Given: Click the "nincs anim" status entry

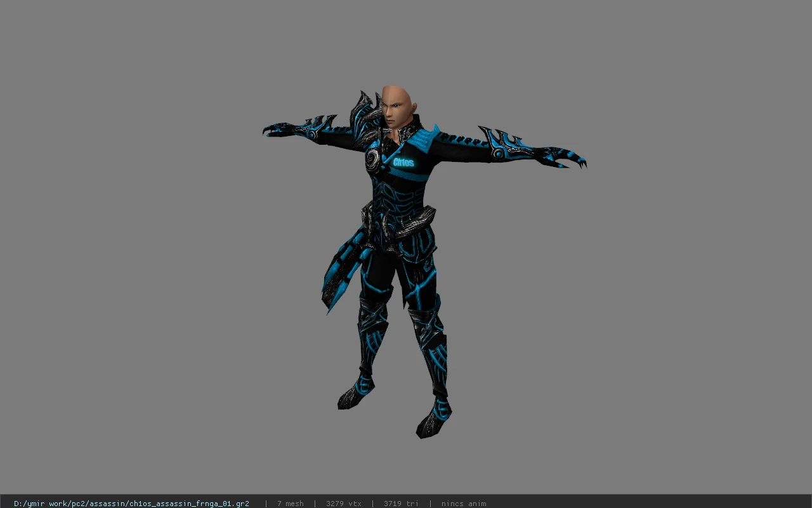Looking at the screenshot, I should [464, 504].
